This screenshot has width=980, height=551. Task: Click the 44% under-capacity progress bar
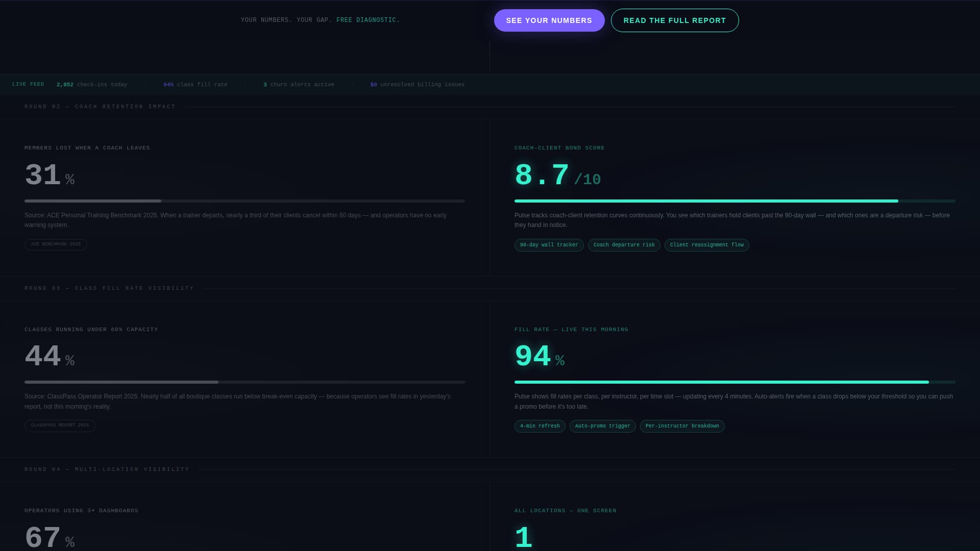coord(244,382)
